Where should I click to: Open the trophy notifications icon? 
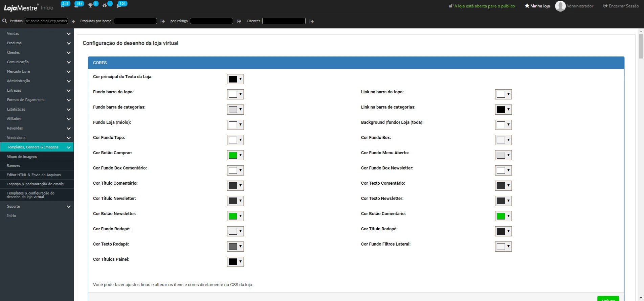(x=90, y=6)
